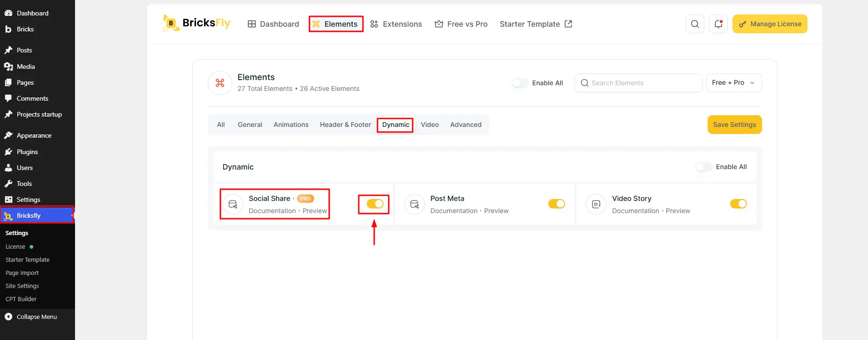Click the Elements section command icon
868x340 pixels.
point(220,83)
